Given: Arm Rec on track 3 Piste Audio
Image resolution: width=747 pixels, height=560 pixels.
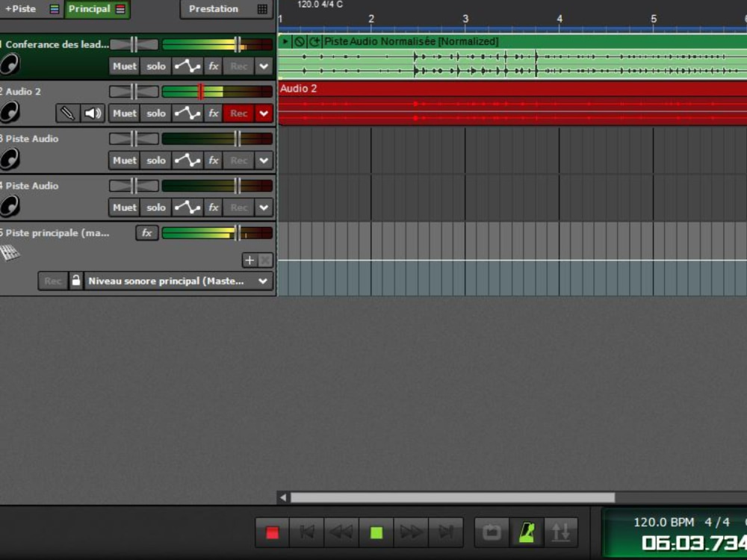Looking at the screenshot, I should click(239, 161).
